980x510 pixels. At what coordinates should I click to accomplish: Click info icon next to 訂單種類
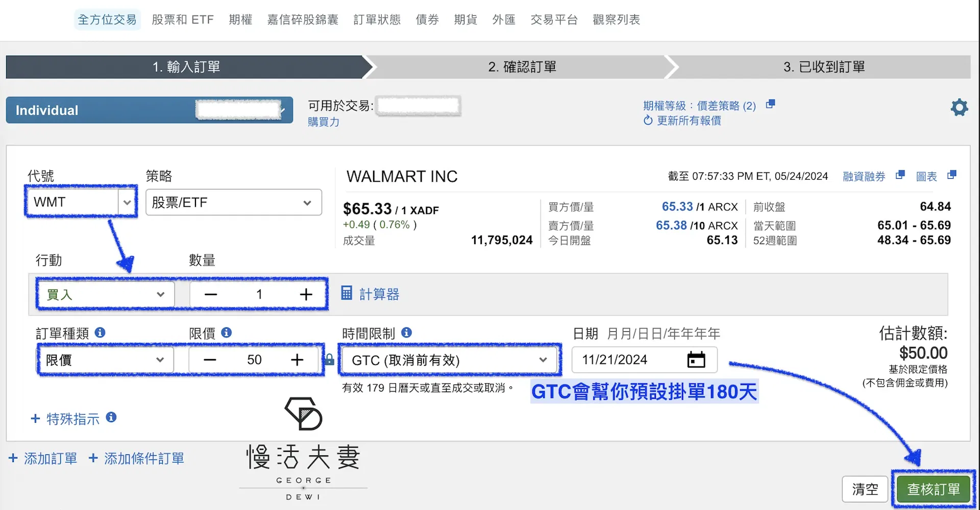[100, 332]
